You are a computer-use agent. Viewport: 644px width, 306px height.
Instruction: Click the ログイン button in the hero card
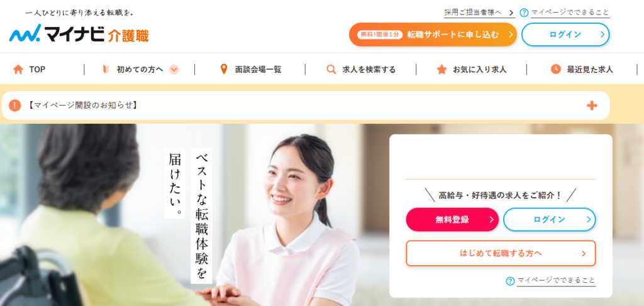550,219
